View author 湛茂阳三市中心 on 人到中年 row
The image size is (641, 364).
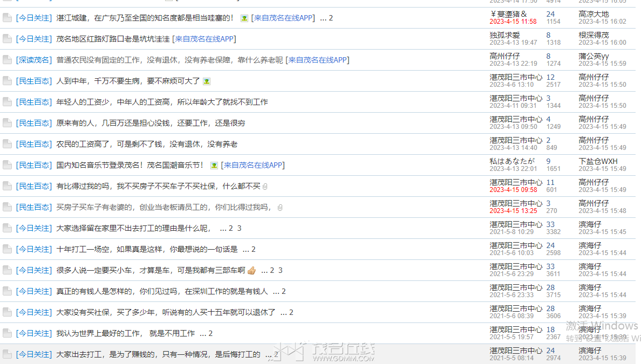click(x=516, y=77)
